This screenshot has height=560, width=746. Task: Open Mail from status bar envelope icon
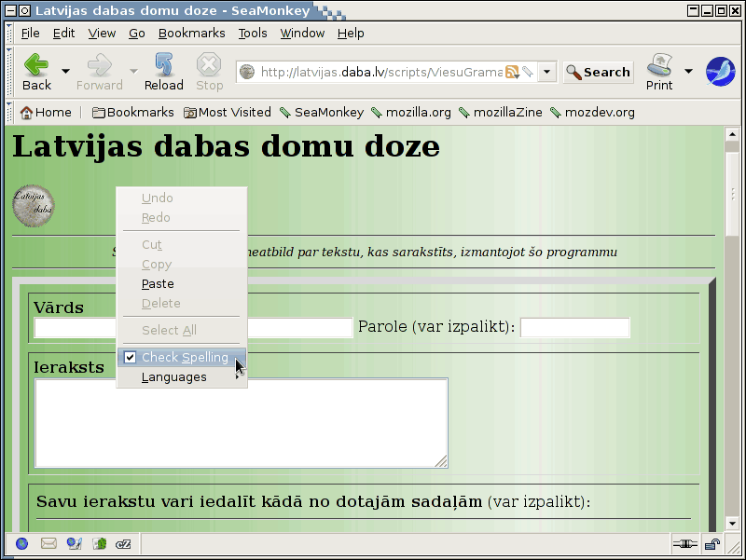(48, 544)
